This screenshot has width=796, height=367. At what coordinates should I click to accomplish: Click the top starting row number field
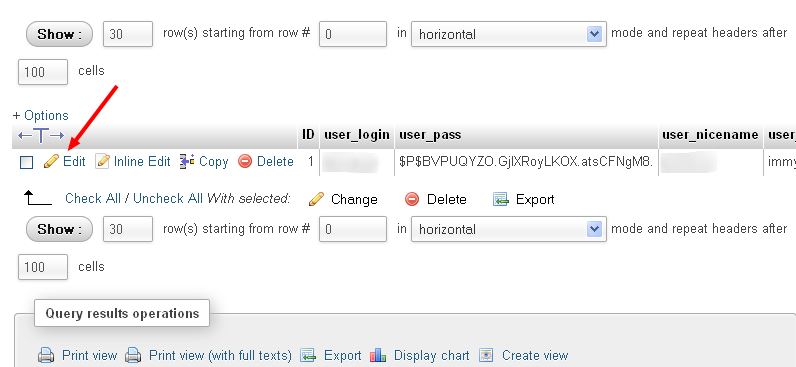pyautogui.click(x=353, y=34)
